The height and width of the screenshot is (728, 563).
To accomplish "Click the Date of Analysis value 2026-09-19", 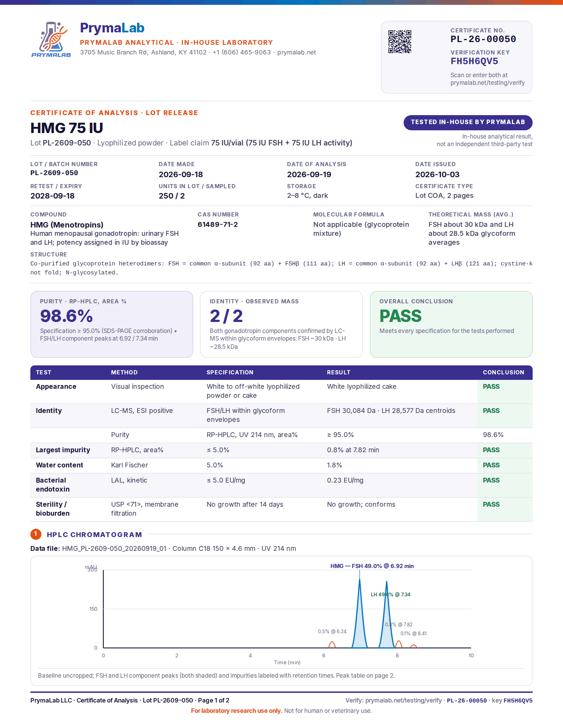I will tap(309, 174).
